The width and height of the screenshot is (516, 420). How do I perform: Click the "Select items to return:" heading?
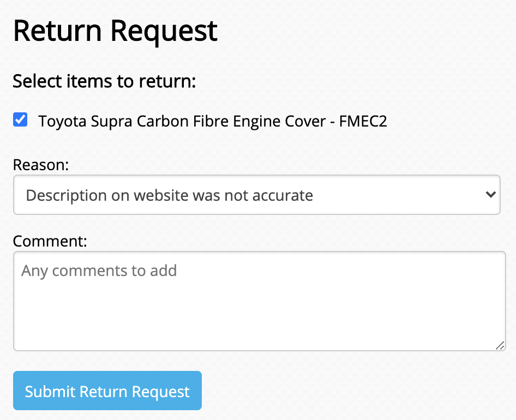click(104, 81)
